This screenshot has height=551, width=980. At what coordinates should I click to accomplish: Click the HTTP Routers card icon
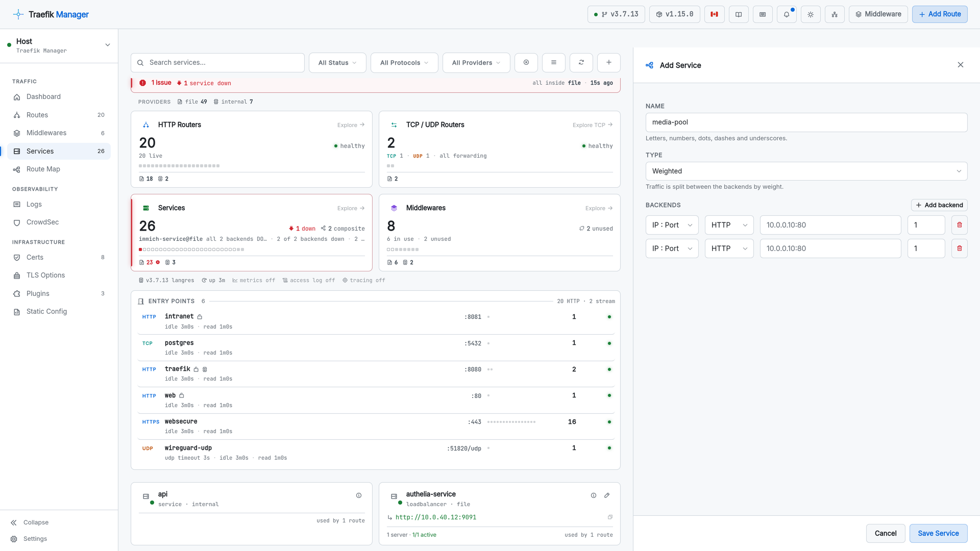pos(146,125)
